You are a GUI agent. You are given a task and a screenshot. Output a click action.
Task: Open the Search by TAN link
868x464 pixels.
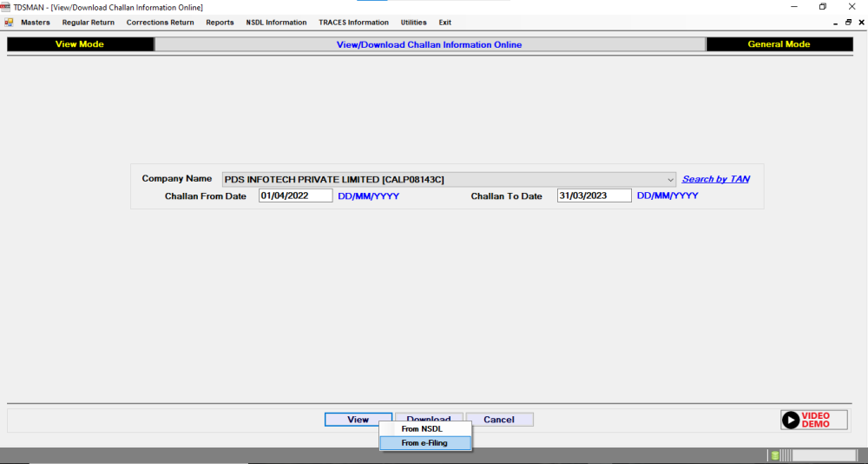(x=716, y=179)
